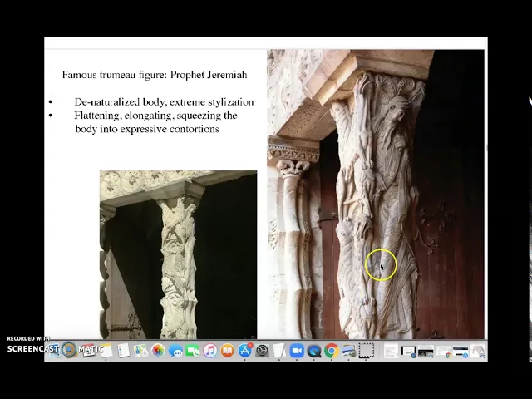Image resolution: width=532 pixels, height=399 pixels.
Task: Click the heading "Famous trumeau figure: Prophet Jeremiah"
Action: (155, 75)
